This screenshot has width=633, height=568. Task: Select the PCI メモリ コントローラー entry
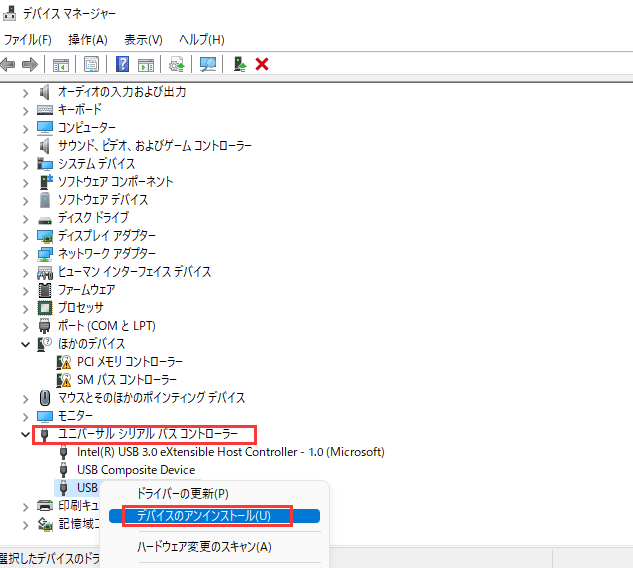click(130, 362)
